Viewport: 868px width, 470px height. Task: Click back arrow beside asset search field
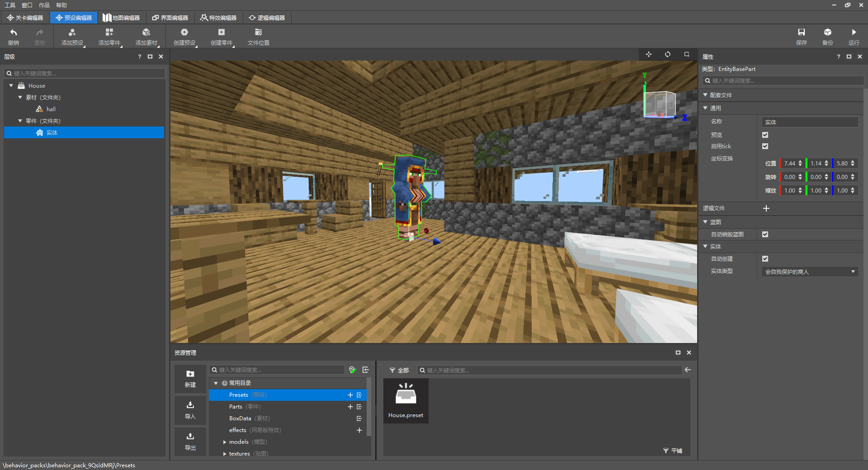coord(688,370)
